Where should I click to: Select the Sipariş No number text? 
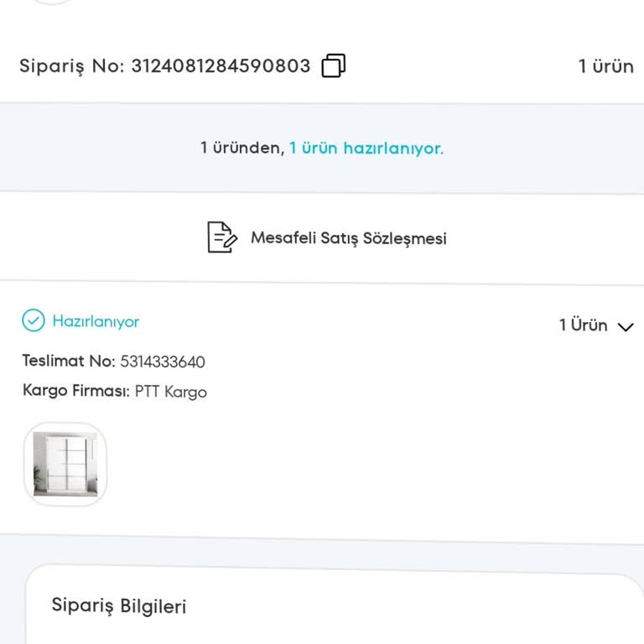[221, 66]
